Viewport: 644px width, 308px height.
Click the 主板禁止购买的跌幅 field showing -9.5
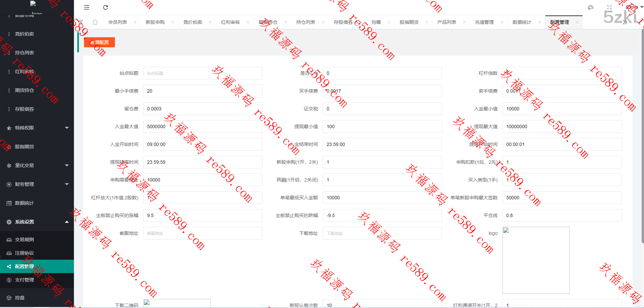(382, 215)
